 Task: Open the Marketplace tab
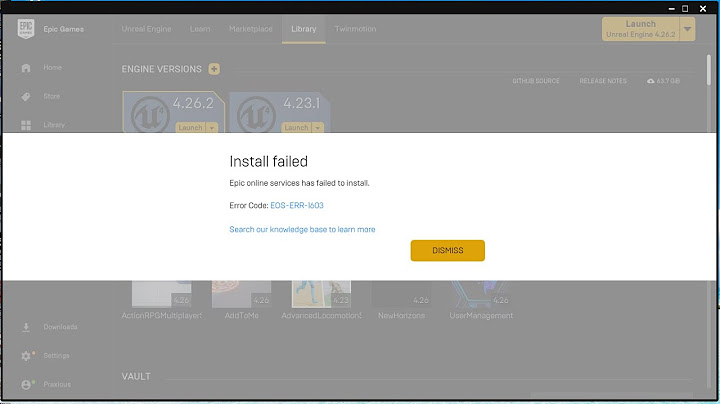(251, 29)
